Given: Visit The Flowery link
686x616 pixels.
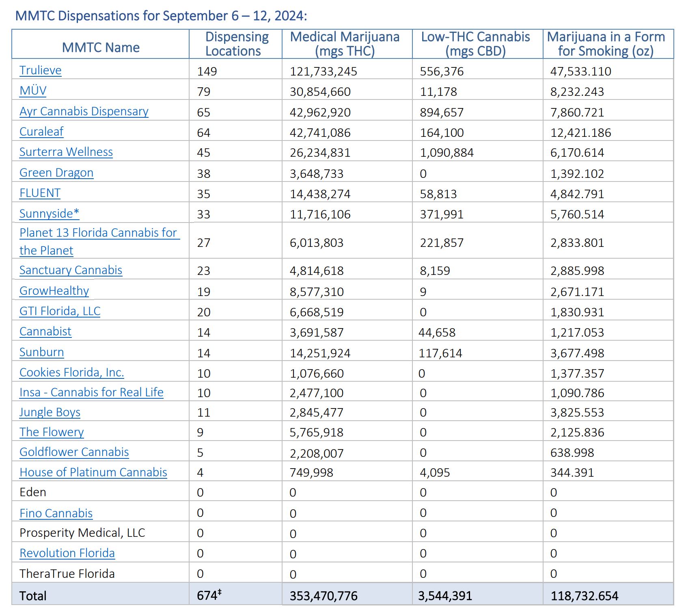Looking at the screenshot, I should [52, 432].
